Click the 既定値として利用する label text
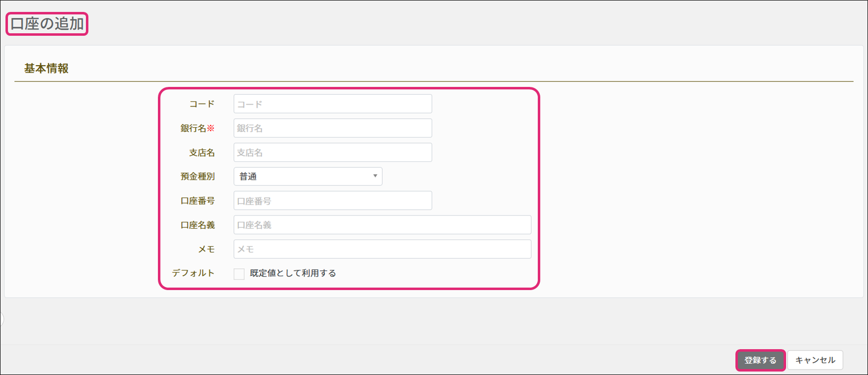Image resolution: width=868 pixels, height=375 pixels. point(293,273)
